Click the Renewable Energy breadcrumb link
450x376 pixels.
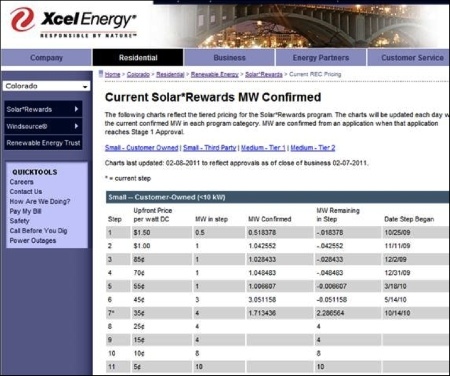(215, 74)
